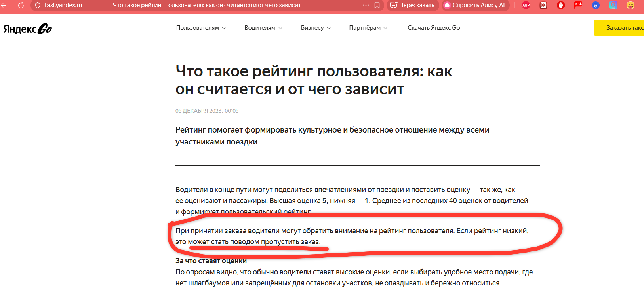Open the colorful square extension icon
This screenshot has width=644, height=287.
click(613, 5)
